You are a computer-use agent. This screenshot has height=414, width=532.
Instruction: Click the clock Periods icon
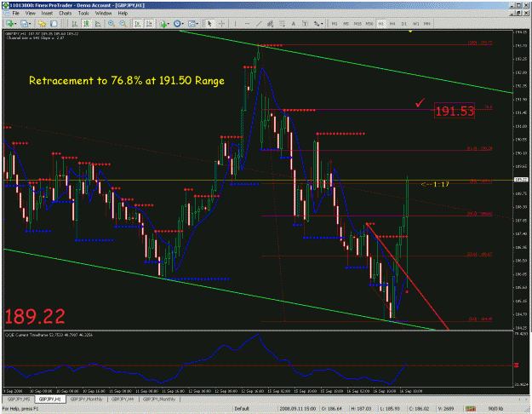[177, 24]
